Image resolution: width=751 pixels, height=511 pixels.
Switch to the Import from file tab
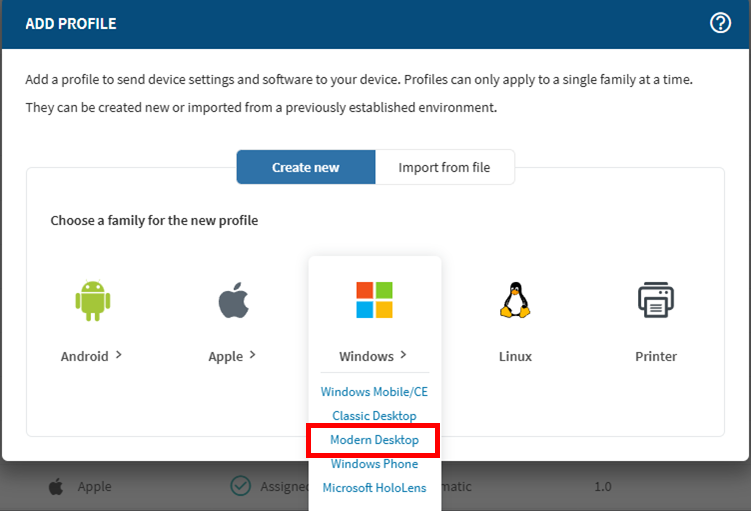[444, 167]
